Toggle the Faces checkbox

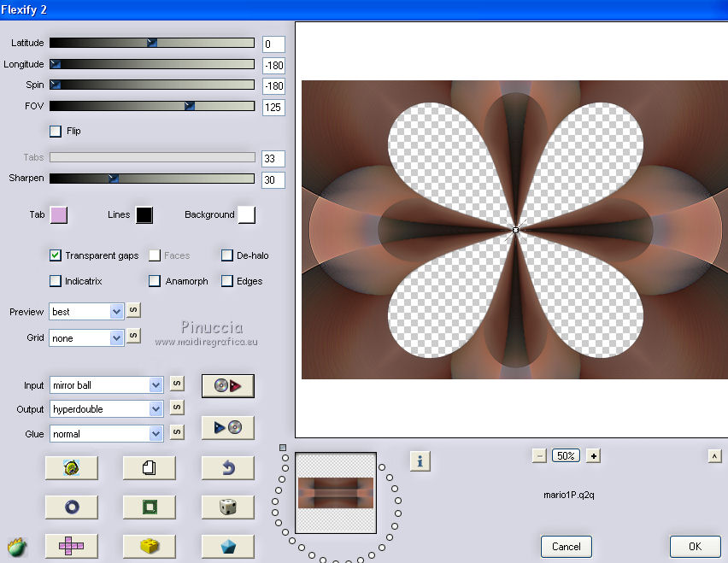[x=155, y=255]
